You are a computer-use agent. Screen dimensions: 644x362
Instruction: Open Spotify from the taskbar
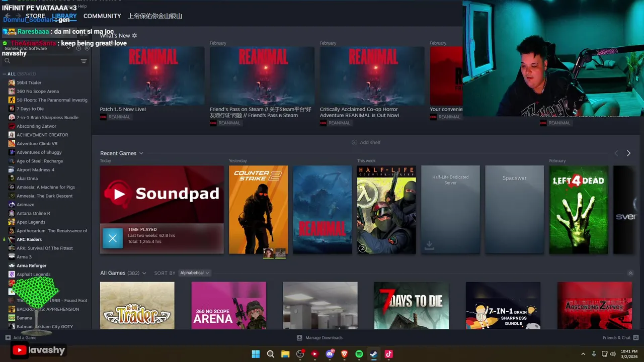click(359, 354)
